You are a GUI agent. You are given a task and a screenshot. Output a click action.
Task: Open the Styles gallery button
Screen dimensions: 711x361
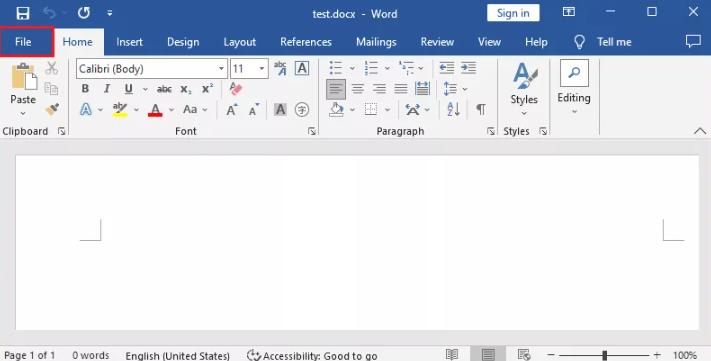coord(524,89)
